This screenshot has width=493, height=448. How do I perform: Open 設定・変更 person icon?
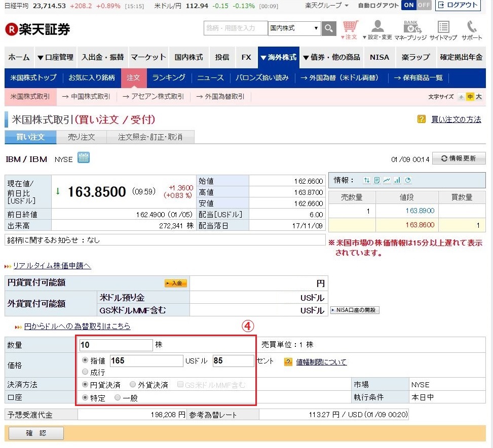[377, 30]
